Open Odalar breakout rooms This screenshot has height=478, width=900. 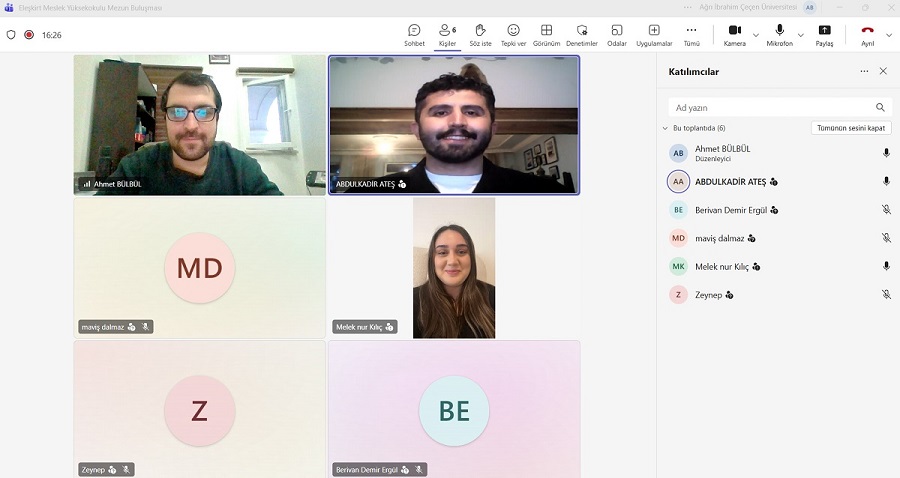[616, 35]
